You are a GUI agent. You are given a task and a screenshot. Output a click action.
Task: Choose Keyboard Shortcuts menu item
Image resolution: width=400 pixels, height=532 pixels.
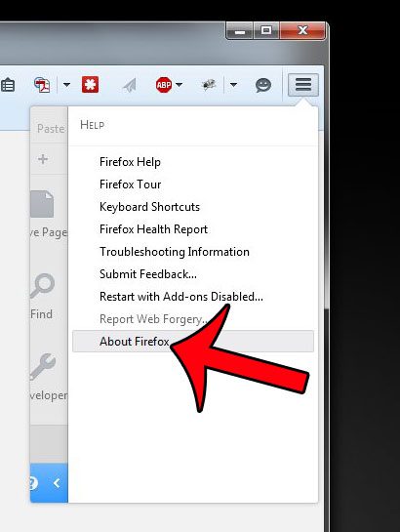(193, 207)
